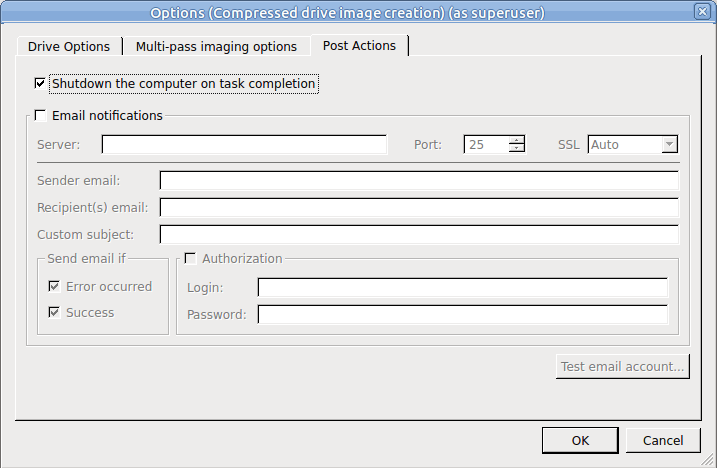717x468 pixels.
Task: Open the Multi-pass imaging options tab
Action: pyautogui.click(x=216, y=47)
